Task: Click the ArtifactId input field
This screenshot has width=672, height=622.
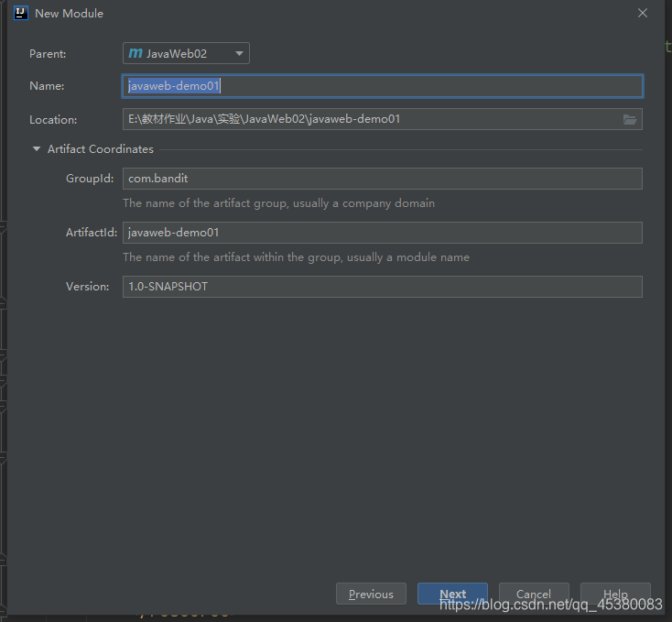Action: [383, 233]
